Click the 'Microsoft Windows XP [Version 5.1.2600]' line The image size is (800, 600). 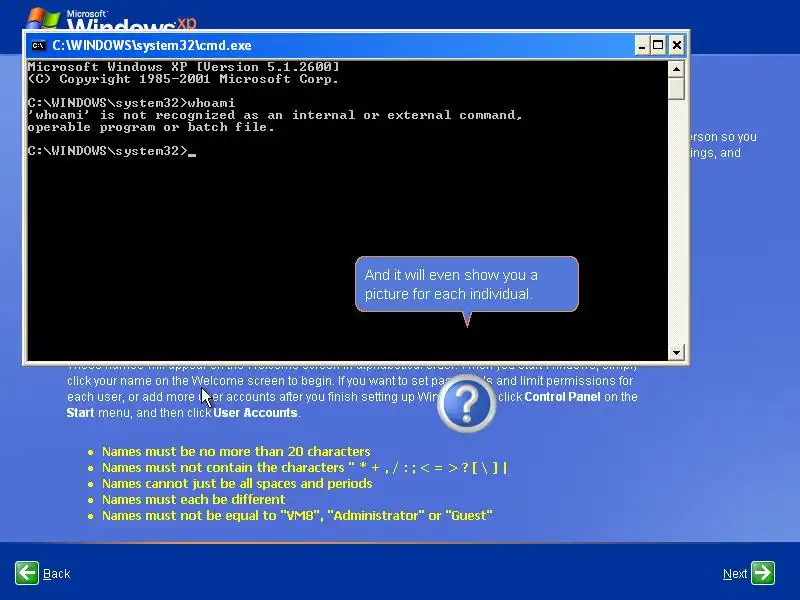[183, 67]
